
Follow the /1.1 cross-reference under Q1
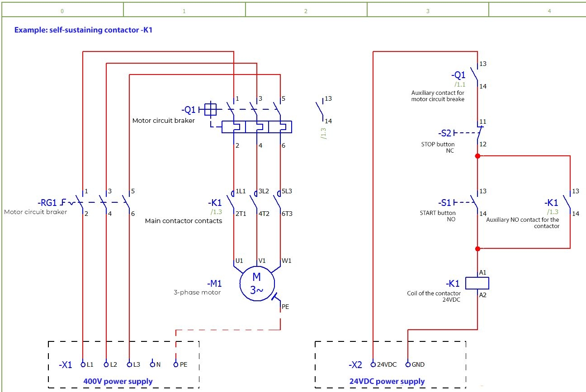(460, 84)
